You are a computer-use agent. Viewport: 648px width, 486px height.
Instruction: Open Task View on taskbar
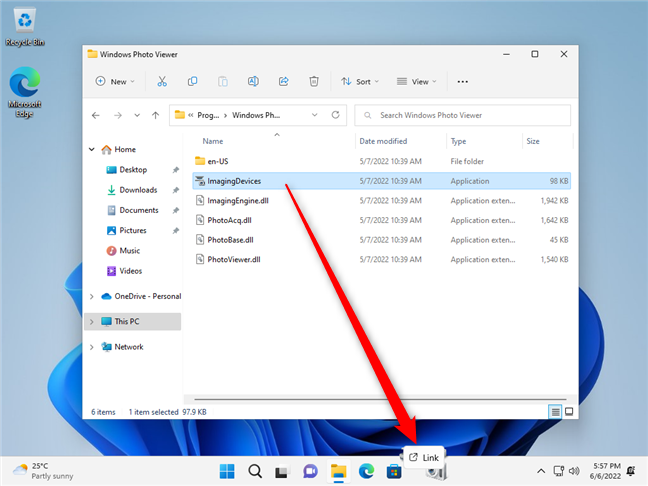(282, 472)
